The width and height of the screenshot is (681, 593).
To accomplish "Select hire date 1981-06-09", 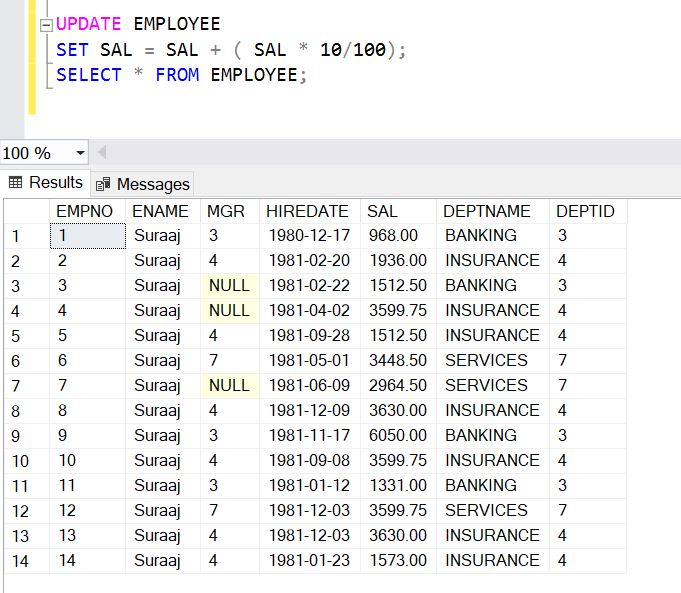I will [310, 386].
